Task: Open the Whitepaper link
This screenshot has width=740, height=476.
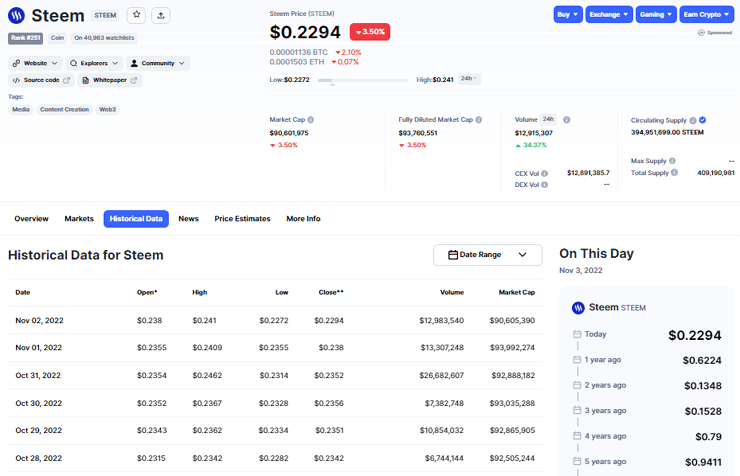Action: (x=109, y=80)
